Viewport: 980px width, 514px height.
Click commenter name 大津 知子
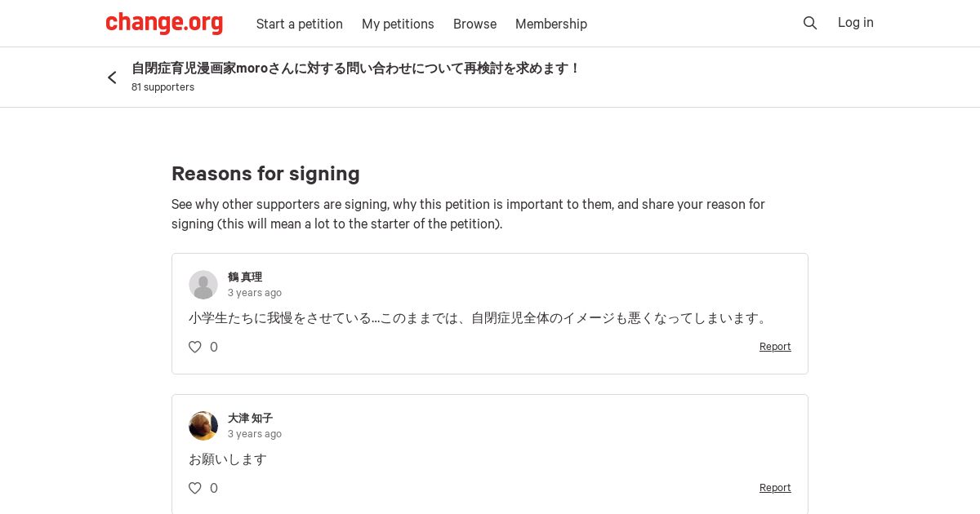click(250, 419)
